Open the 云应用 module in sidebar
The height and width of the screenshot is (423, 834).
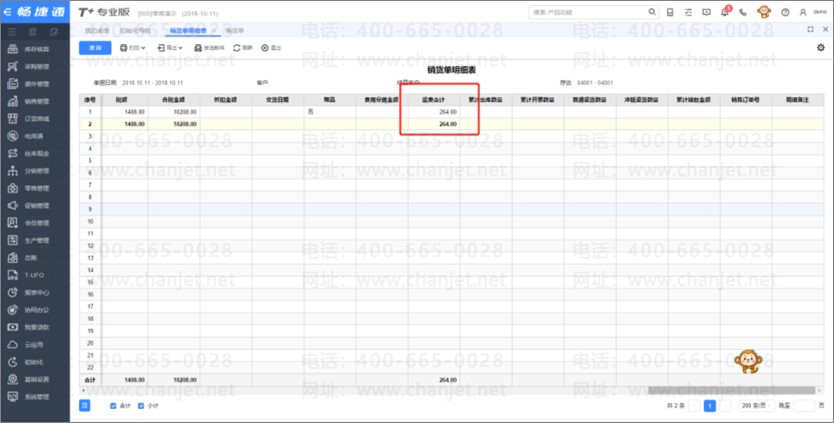(35, 345)
